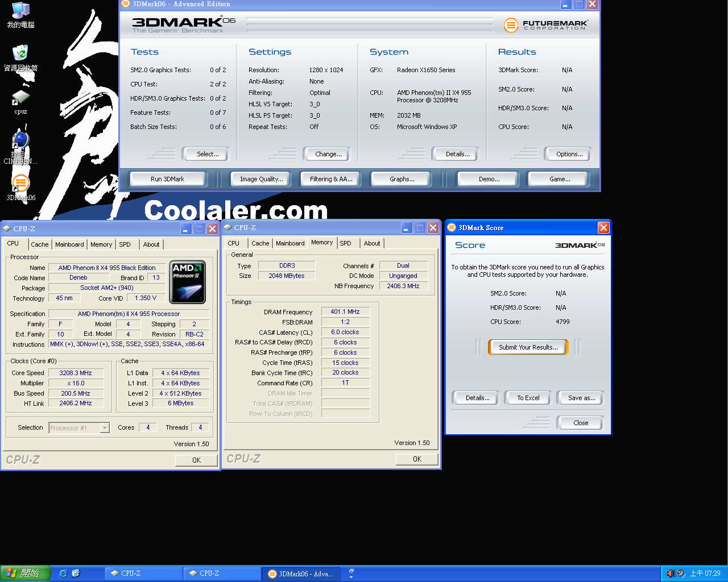Viewport: 728px width, 582px height.
Task: Click Run 3DMark button
Action: (167, 179)
